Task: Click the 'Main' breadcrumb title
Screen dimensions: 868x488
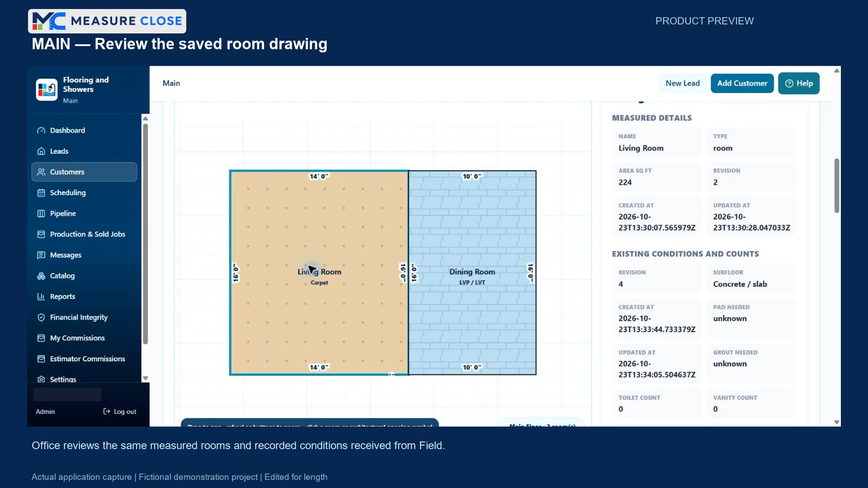Action: [171, 83]
